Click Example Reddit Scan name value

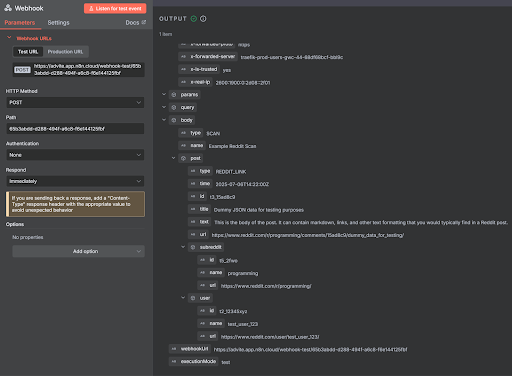click(232, 146)
